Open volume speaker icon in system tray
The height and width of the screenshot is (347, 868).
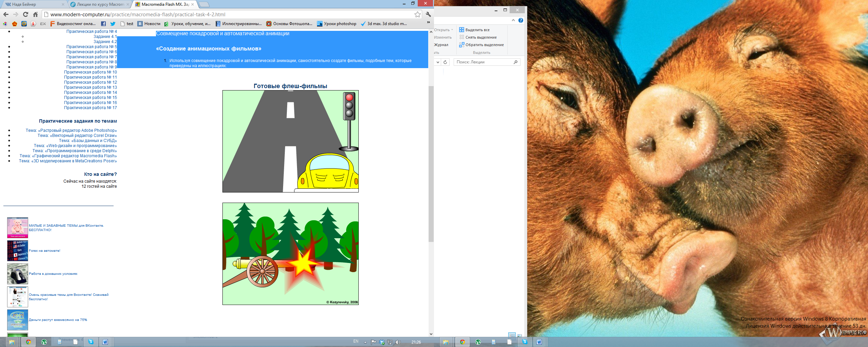pos(398,342)
